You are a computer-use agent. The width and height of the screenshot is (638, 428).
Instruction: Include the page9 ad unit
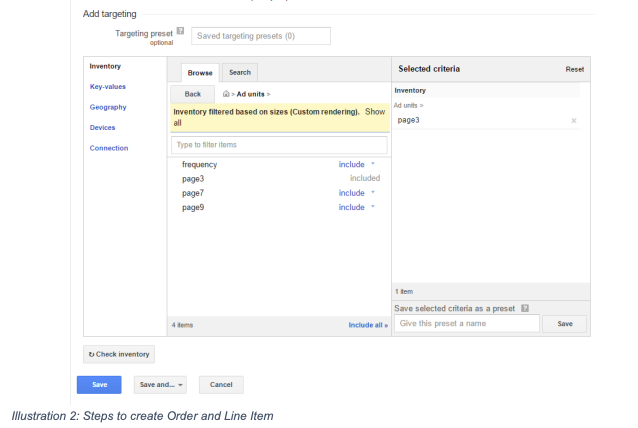(351, 207)
